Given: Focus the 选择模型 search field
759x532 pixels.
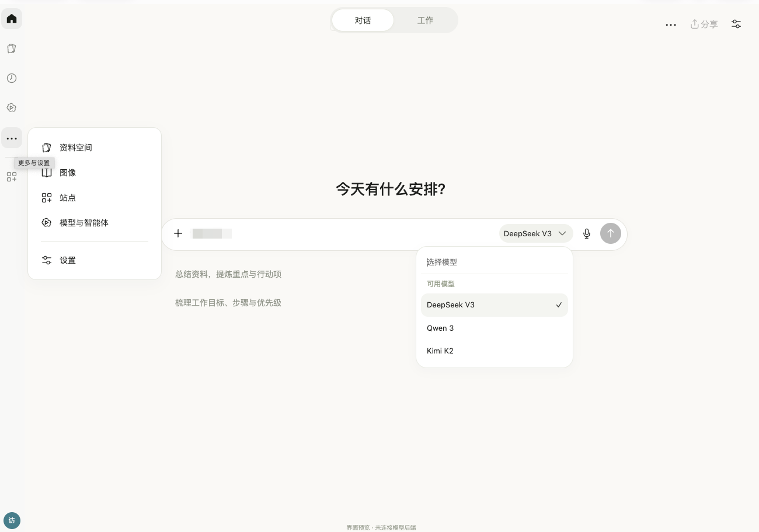Looking at the screenshot, I should 495,262.
